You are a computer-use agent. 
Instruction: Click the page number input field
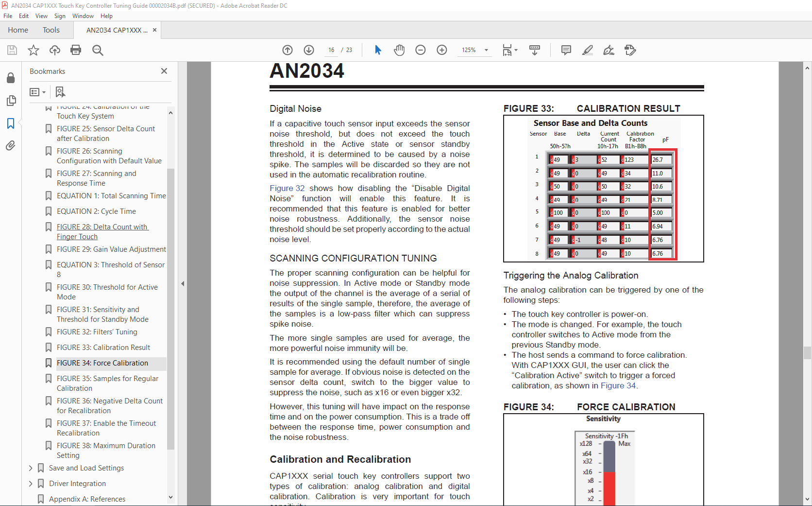click(x=331, y=50)
